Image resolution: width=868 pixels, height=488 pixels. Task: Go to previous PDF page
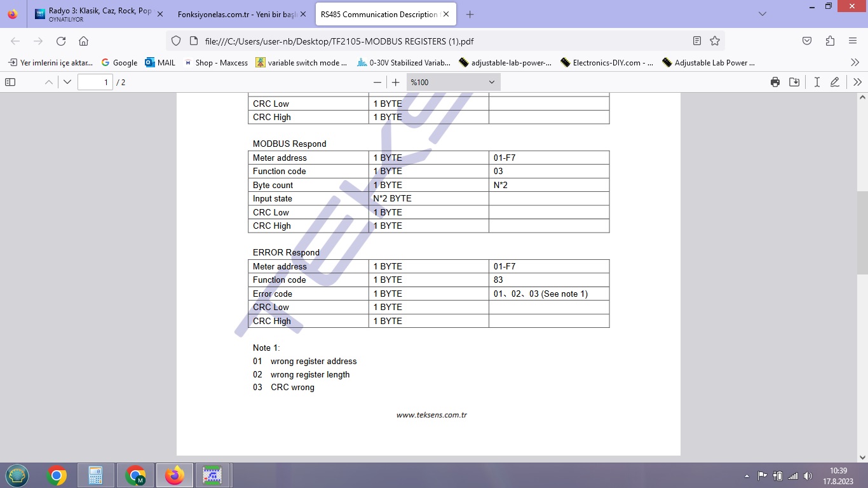click(x=48, y=82)
